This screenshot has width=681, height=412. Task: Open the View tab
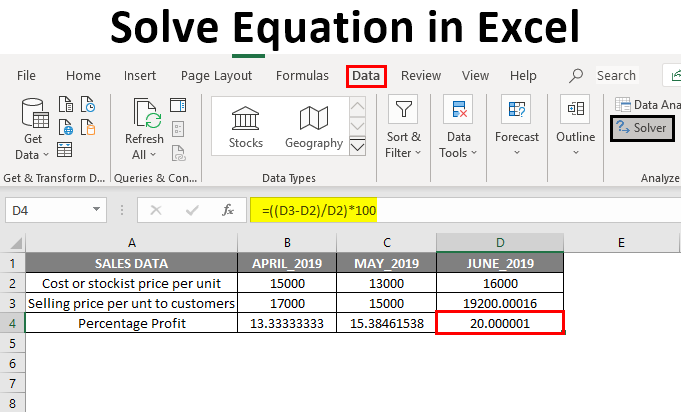point(475,76)
